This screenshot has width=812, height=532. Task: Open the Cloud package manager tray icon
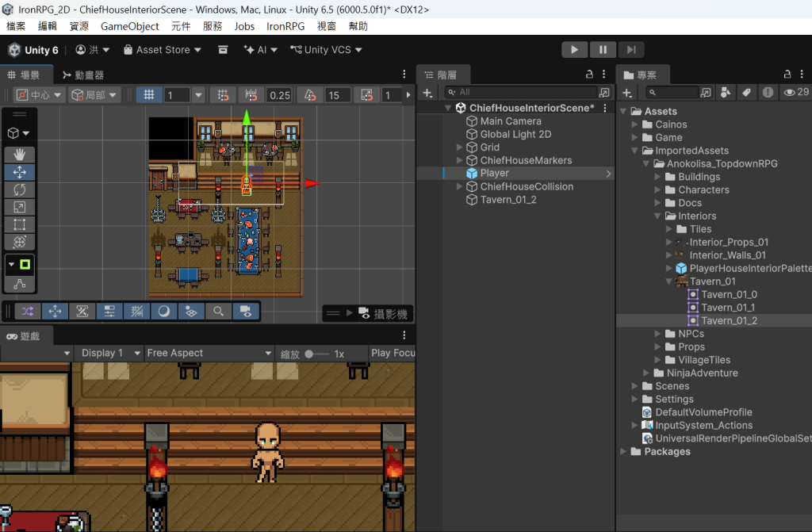coord(223,50)
